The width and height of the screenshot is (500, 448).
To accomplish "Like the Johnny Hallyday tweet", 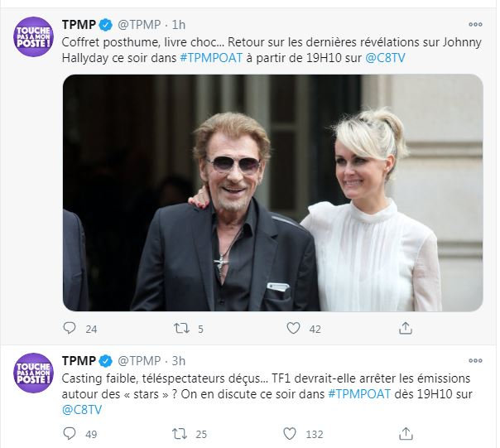I will point(293,329).
